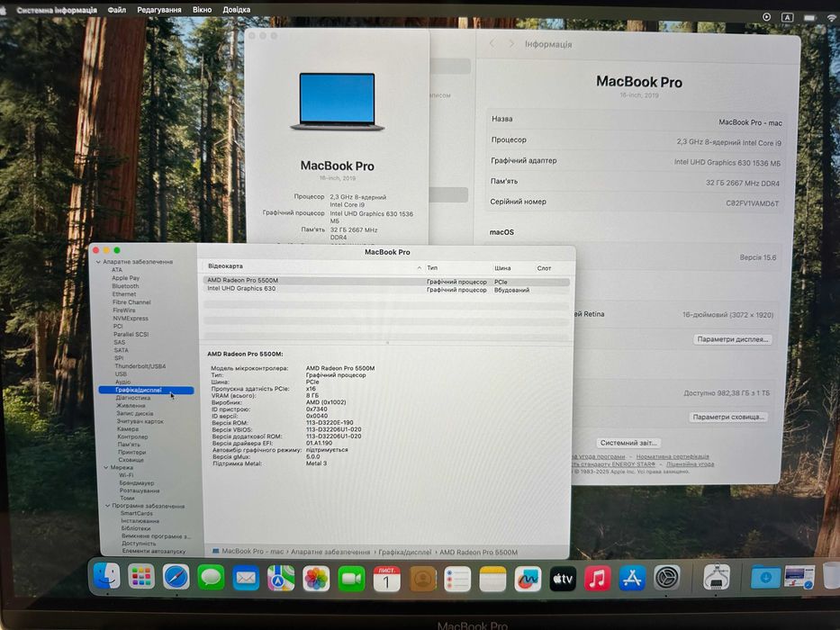Open the Downloads folder in dock
Image resolution: width=840 pixels, height=630 pixels.
765,576
